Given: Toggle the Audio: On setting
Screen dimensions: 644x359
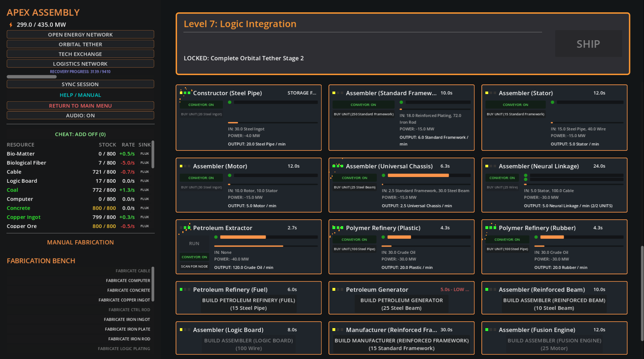Looking at the screenshot, I should 80,116.
